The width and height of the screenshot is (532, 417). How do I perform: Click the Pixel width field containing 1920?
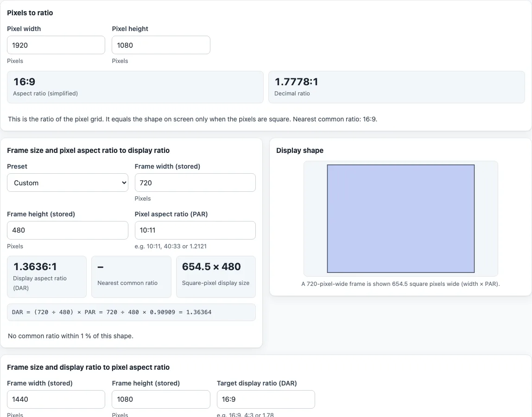click(56, 45)
